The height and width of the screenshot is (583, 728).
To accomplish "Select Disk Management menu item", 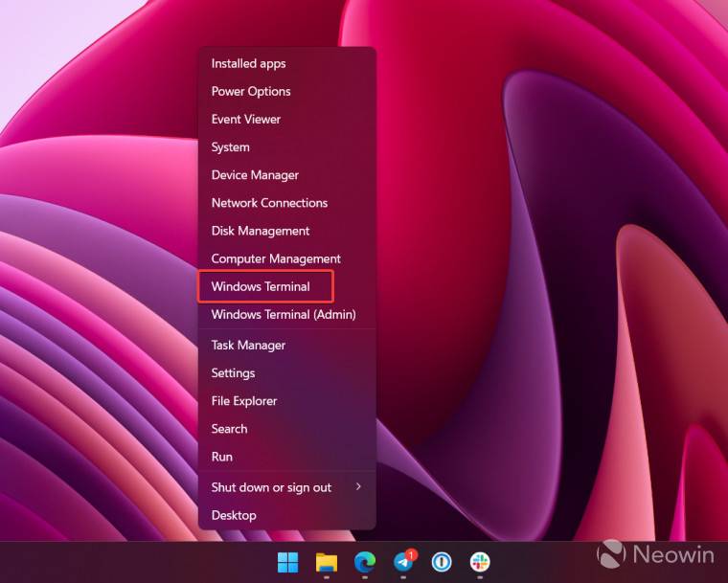I will 261,231.
